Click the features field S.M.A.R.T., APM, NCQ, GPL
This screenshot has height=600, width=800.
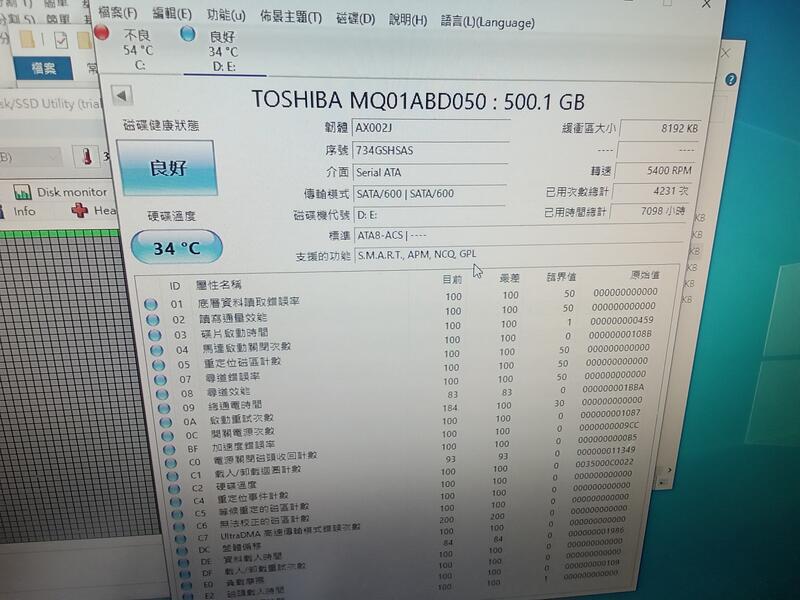tap(518, 254)
